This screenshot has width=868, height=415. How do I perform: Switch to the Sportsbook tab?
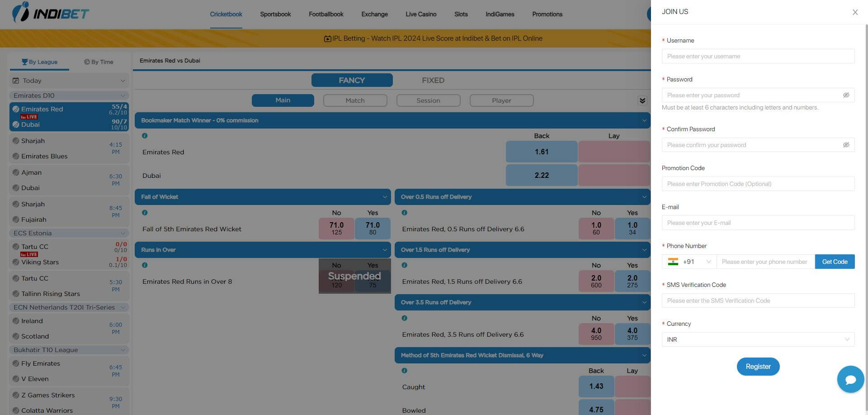275,14
